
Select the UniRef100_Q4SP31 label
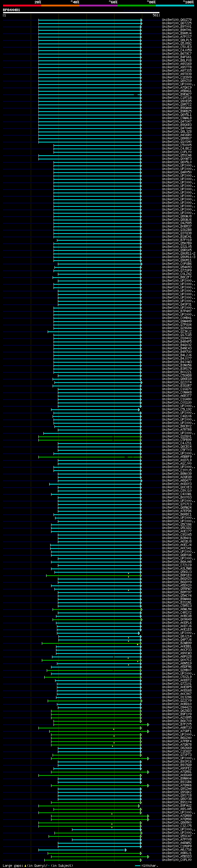pyautogui.click(x=177, y=304)
